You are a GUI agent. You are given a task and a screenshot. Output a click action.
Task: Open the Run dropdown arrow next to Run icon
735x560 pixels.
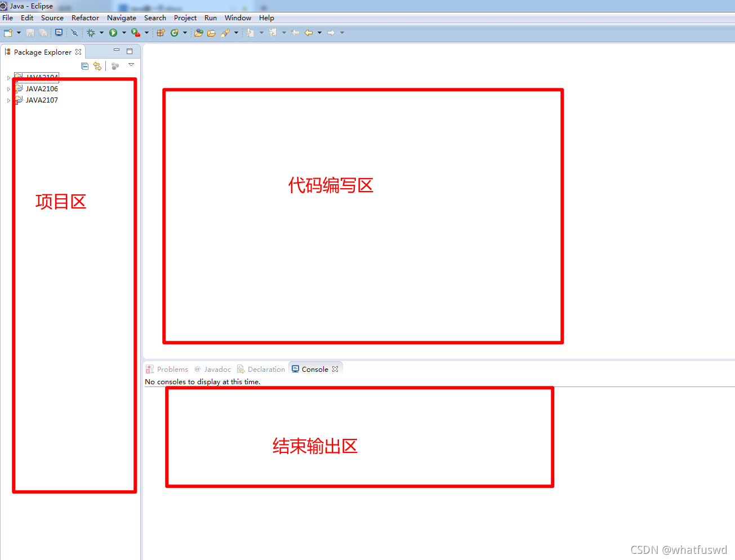click(x=124, y=32)
